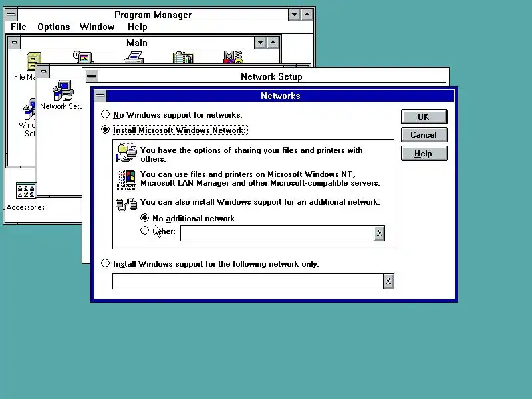Viewport: 532px width, 399px height.
Task: Open the Network Setup window control menu
Action: (x=91, y=76)
